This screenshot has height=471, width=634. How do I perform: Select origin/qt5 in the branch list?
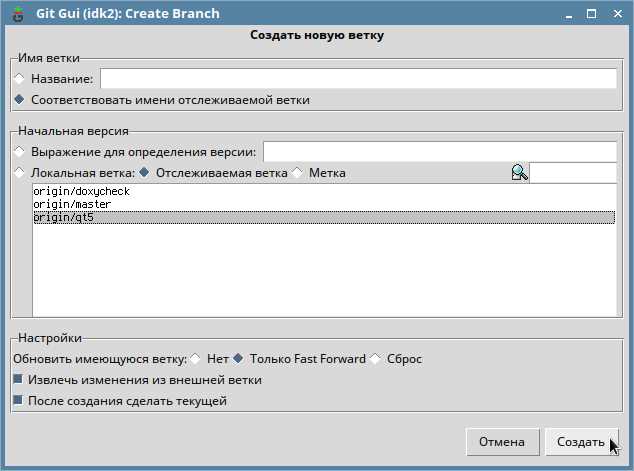point(324,217)
